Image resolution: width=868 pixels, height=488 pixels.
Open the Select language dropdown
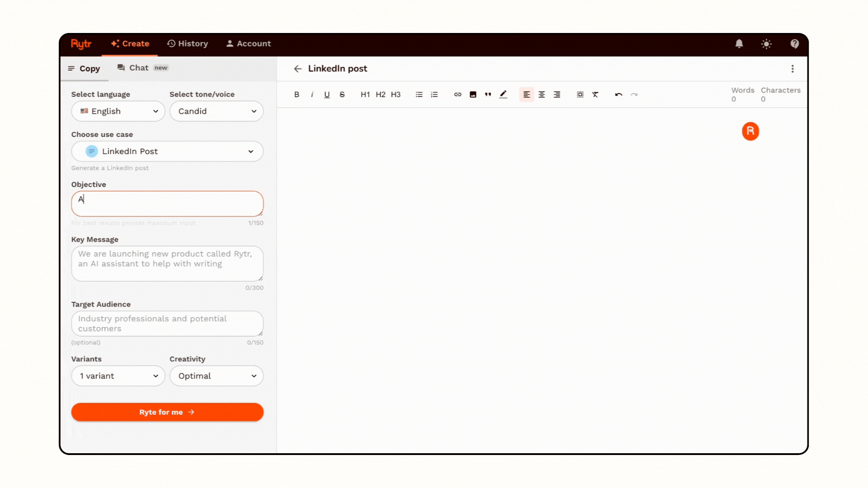pos(118,111)
